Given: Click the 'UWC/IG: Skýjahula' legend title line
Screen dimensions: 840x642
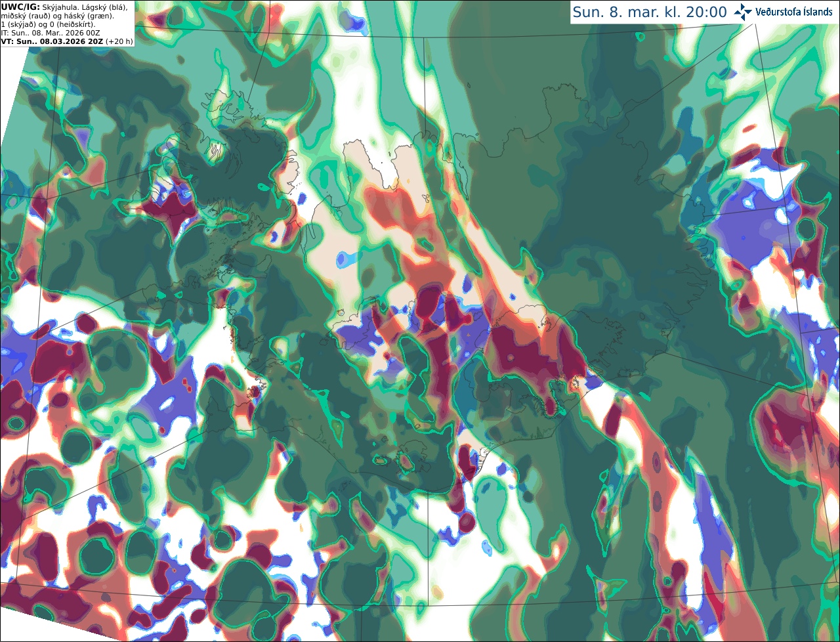Looking at the screenshot, I should 64,7.
